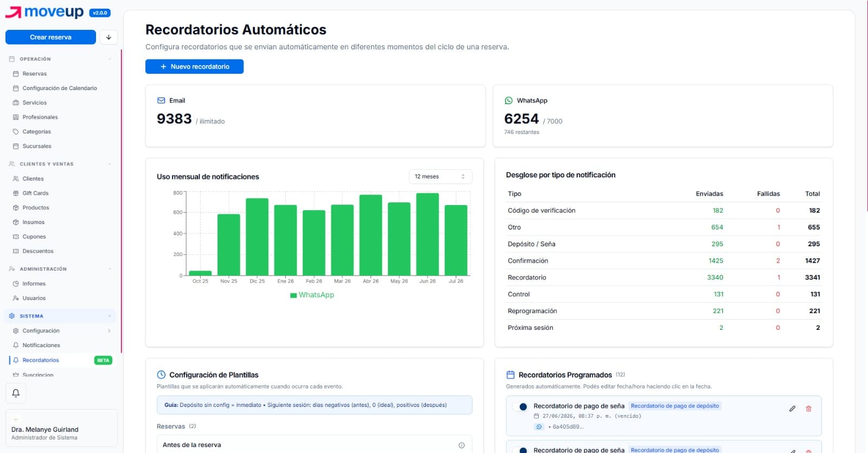Screen dimensions: 868x453
Task: Click the WhatsApp icon in the usage card
Action: 508,100
